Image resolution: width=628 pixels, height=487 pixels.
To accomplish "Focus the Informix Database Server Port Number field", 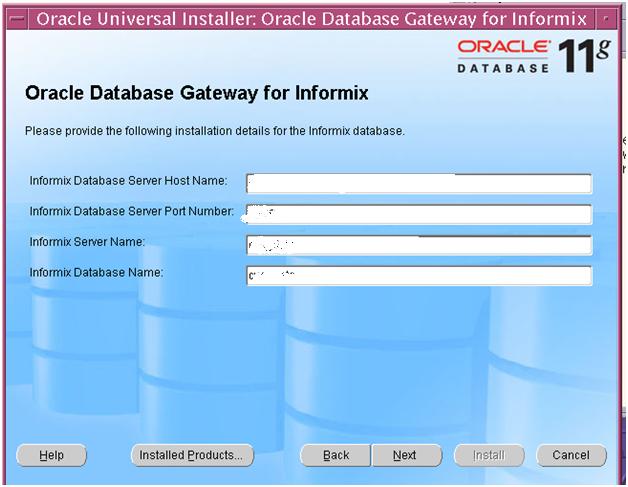I will tap(419, 214).
